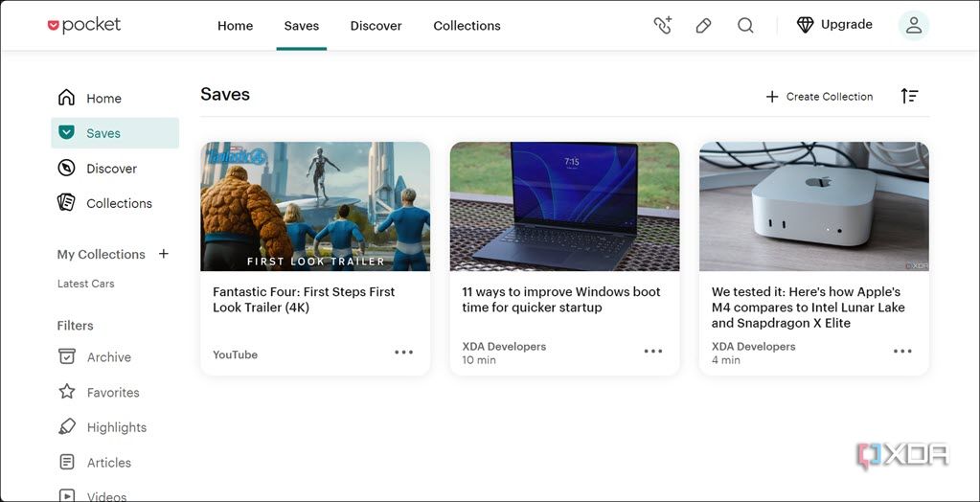Open the Mac mini article thumbnail
Viewport: 980px width, 502px height.
[x=813, y=206]
